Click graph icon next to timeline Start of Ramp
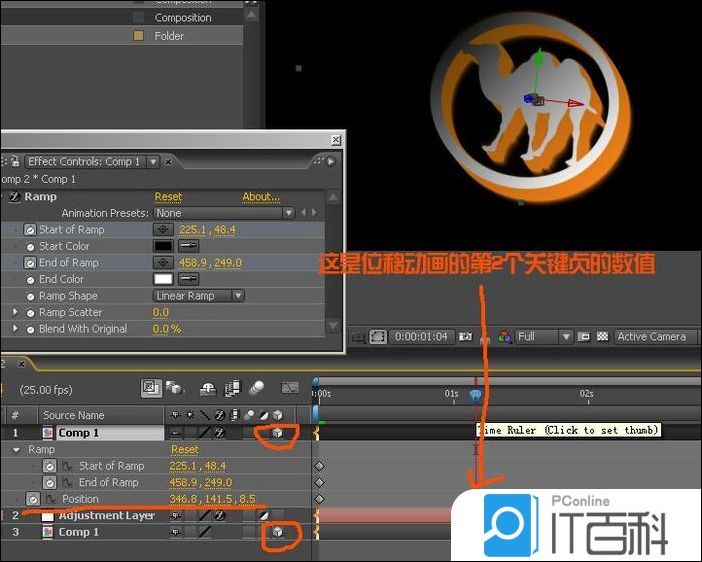Screen dimensions: 702x562 pyautogui.click(x=67, y=466)
